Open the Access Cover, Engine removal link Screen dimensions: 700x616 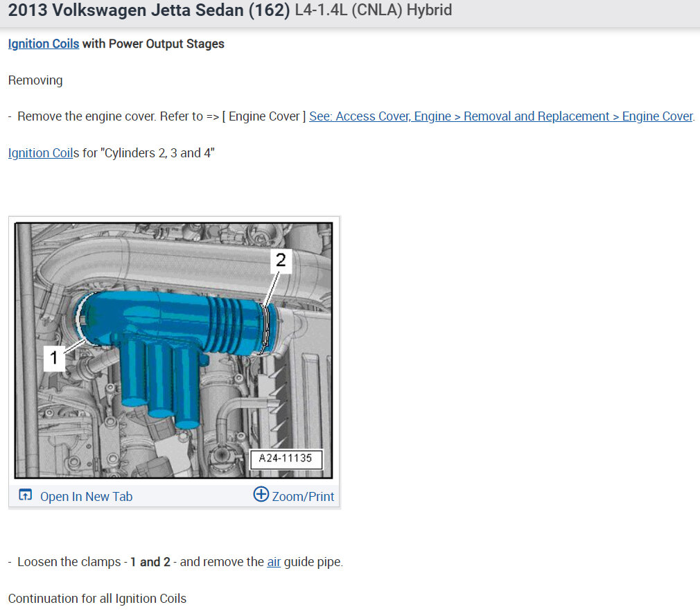click(x=501, y=116)
